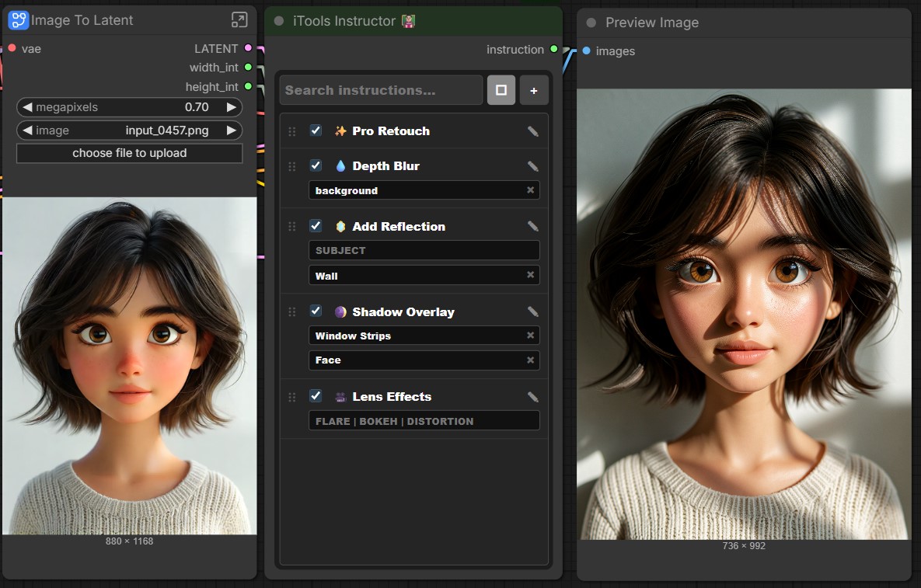Focus the Search instructions field

tap(381, 90)
